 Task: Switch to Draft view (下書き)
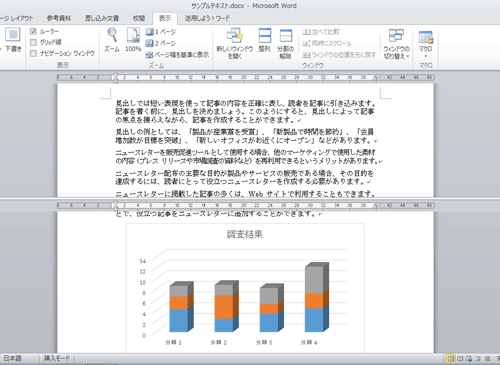[13, 40]
